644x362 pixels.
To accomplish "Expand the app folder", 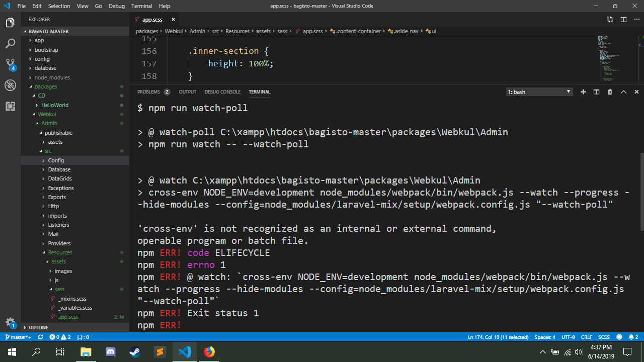I will point(39,40).
